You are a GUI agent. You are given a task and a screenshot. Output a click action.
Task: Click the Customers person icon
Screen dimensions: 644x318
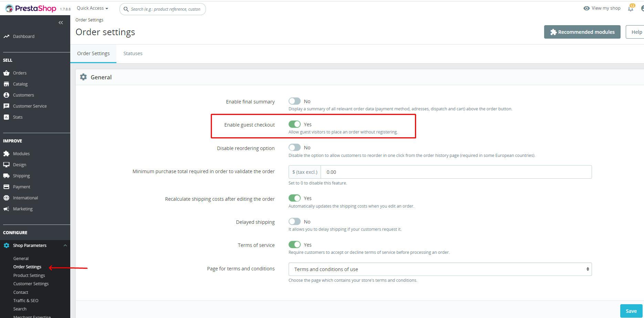click(x=6, y=95)
